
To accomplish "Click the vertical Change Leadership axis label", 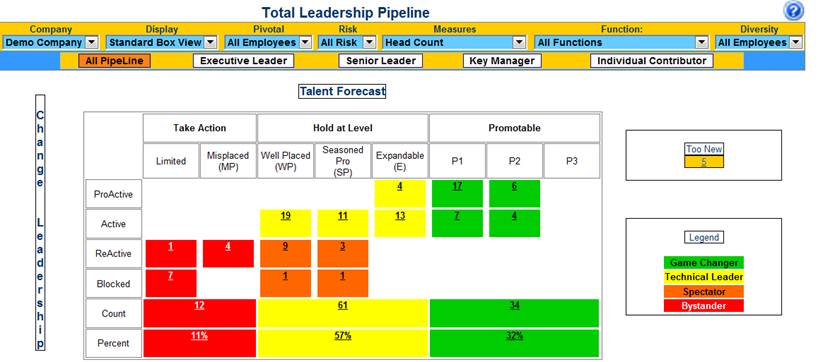I will pos(40,223).
